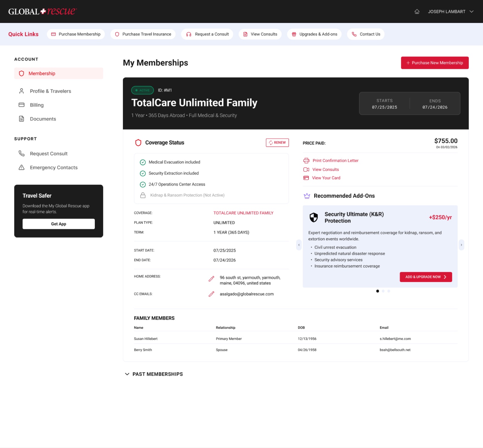Edit CC emails with pencil icon
The image size is (483, 448).
click(211, 294)
